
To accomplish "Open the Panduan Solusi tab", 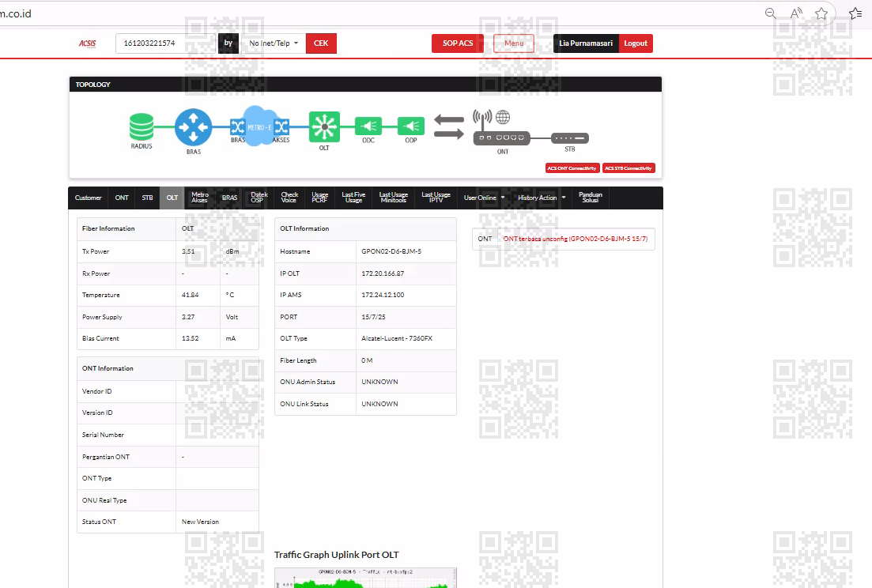I will point(591,198).
